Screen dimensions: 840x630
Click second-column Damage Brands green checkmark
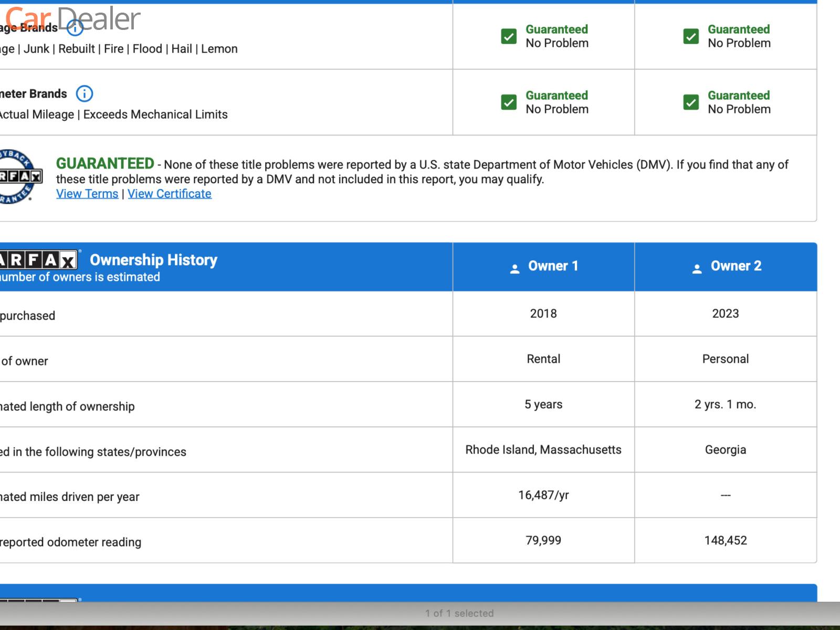pos(691,36)
